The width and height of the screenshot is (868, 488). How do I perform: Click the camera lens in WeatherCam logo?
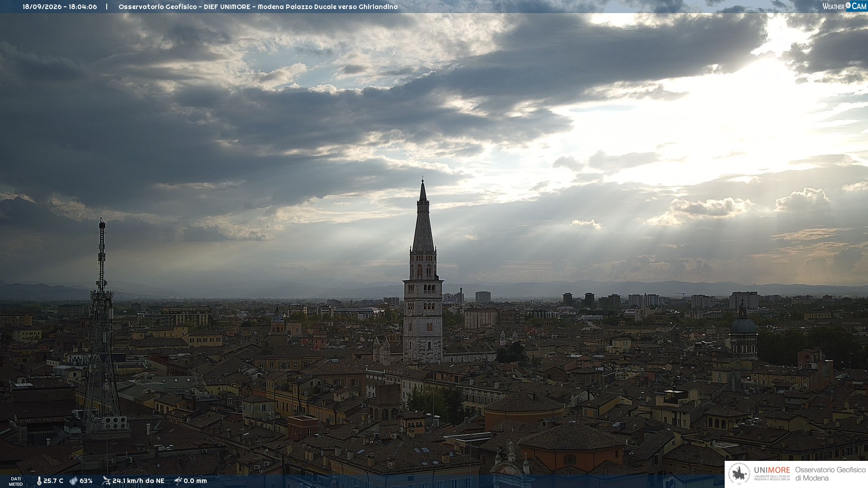(848, 5)
